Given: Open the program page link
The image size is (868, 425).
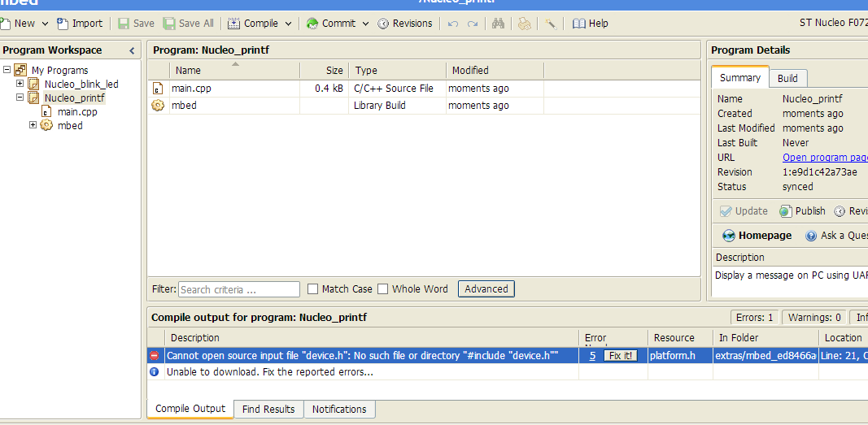Looking at the screenshot, I should coord(825,158).
